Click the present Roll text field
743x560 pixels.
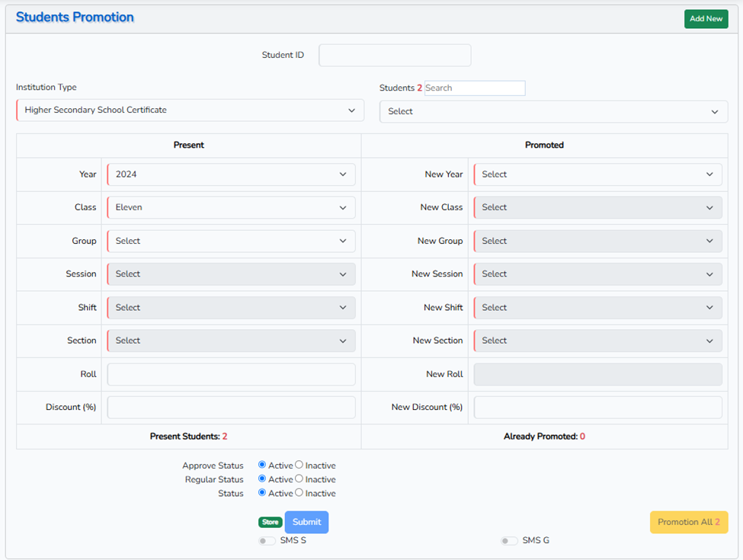(231, 374)
